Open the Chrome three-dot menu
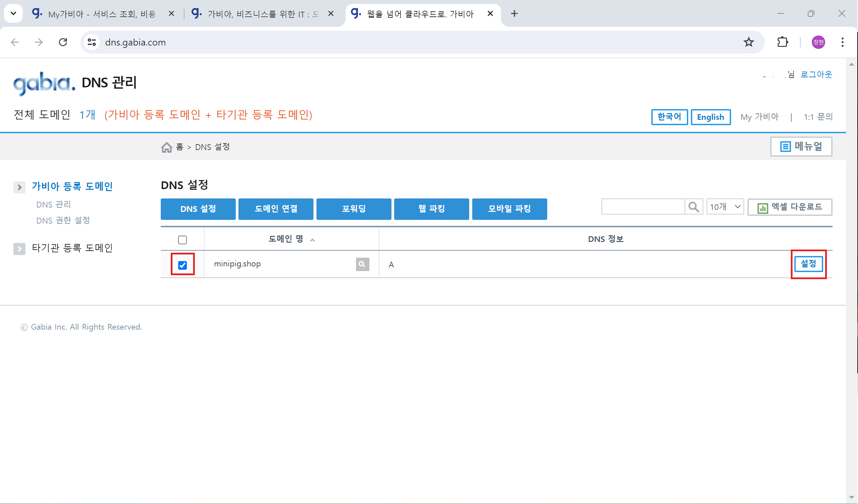This screenshot has width=858, height=504. pyautogui.click(x=842, y=42)
